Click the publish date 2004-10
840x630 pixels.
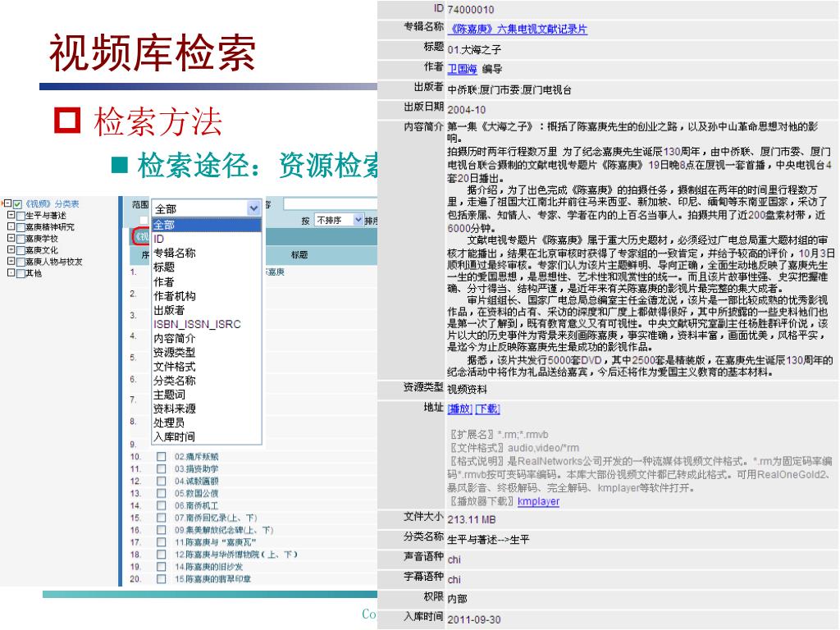[x=467, y=110]
